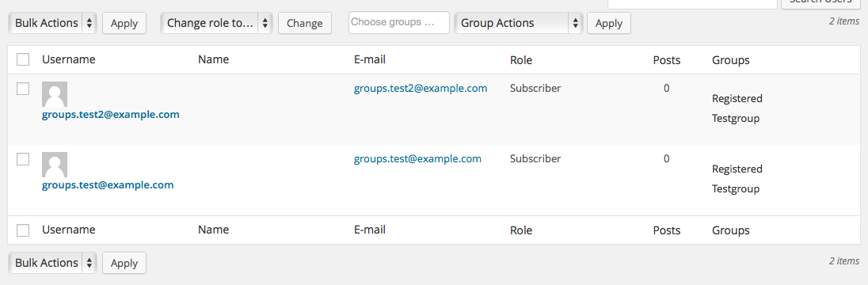Click Registered group of groups.test2 user
Image resolution: width=868 pixels, height=285 pixels.
(x=737, y=98)
